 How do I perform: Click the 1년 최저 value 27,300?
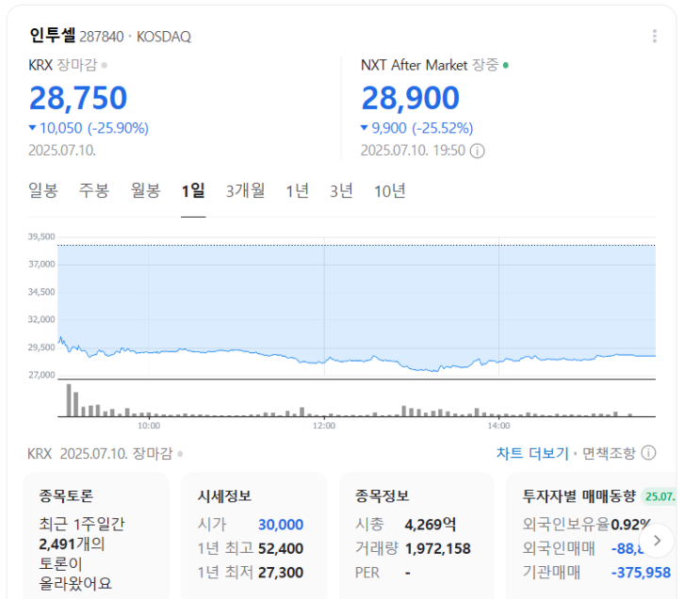click(x=281, y=573)
